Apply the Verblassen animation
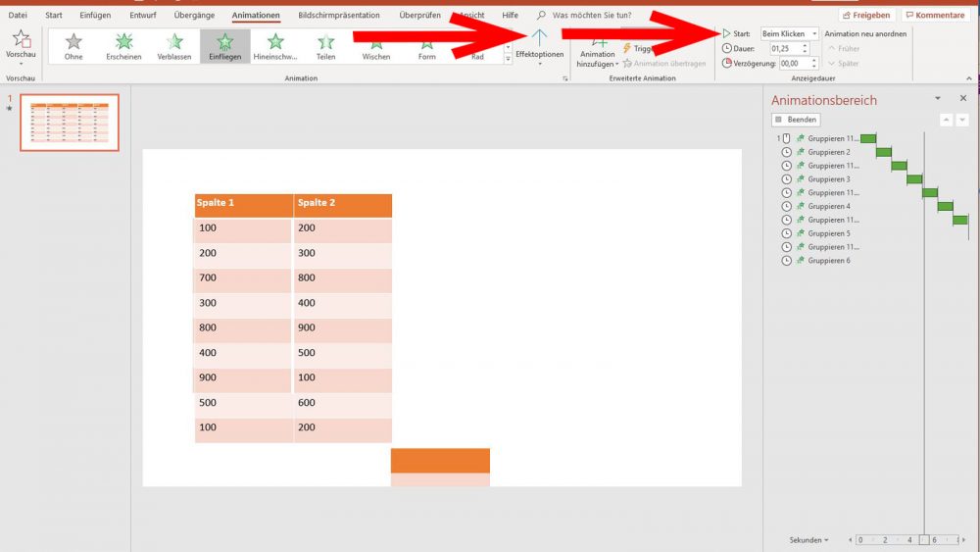This screenshot has width=980, height=552. 174,44
